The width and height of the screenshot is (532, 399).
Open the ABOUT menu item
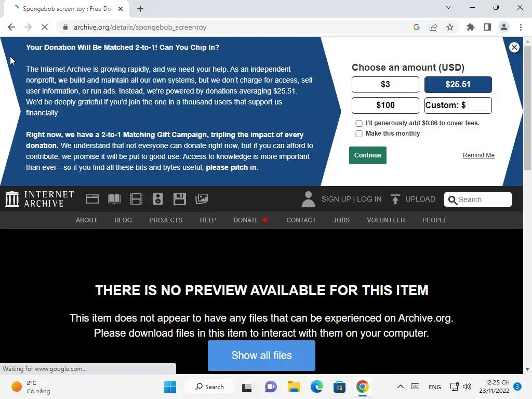(x=87, y=220)
